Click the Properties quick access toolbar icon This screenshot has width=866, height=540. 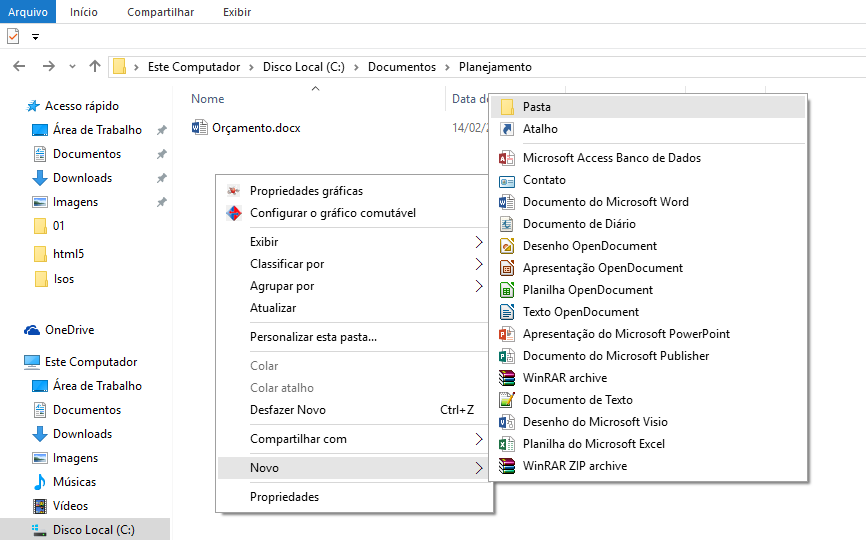pyautogui.click(x=13, y=36)
